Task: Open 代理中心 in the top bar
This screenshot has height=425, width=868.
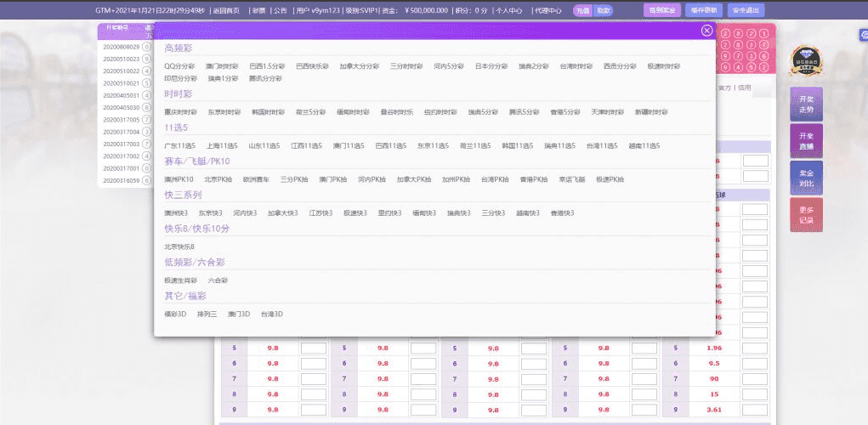Action: point(548,10)
